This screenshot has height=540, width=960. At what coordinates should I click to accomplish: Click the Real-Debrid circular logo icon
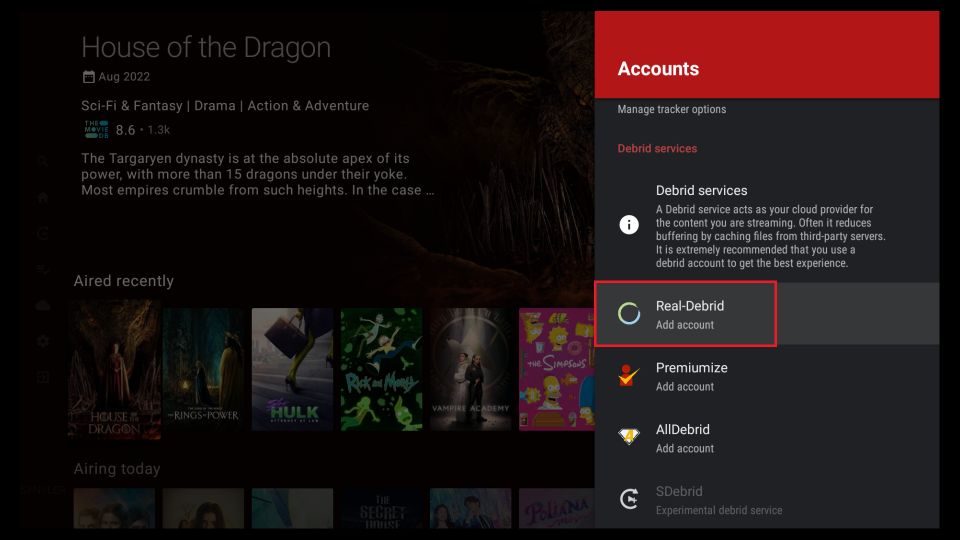pyautogui.click(x=629, y=313)
